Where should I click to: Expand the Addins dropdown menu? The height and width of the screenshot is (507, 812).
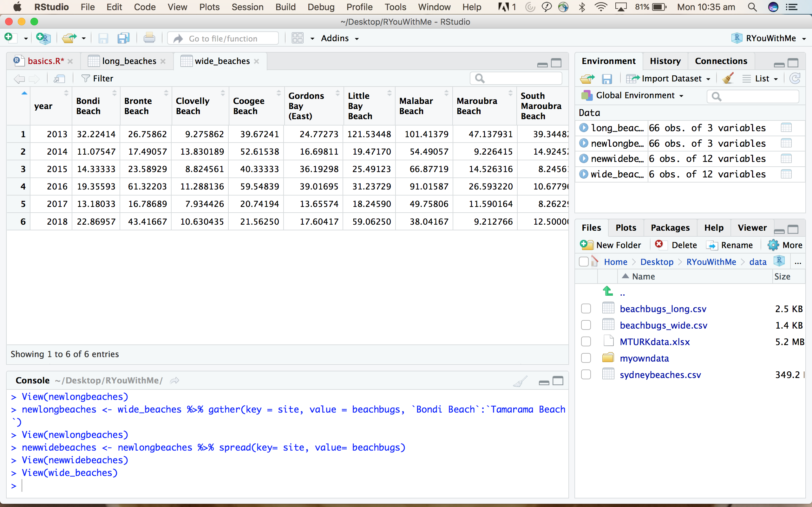(340, 38)
